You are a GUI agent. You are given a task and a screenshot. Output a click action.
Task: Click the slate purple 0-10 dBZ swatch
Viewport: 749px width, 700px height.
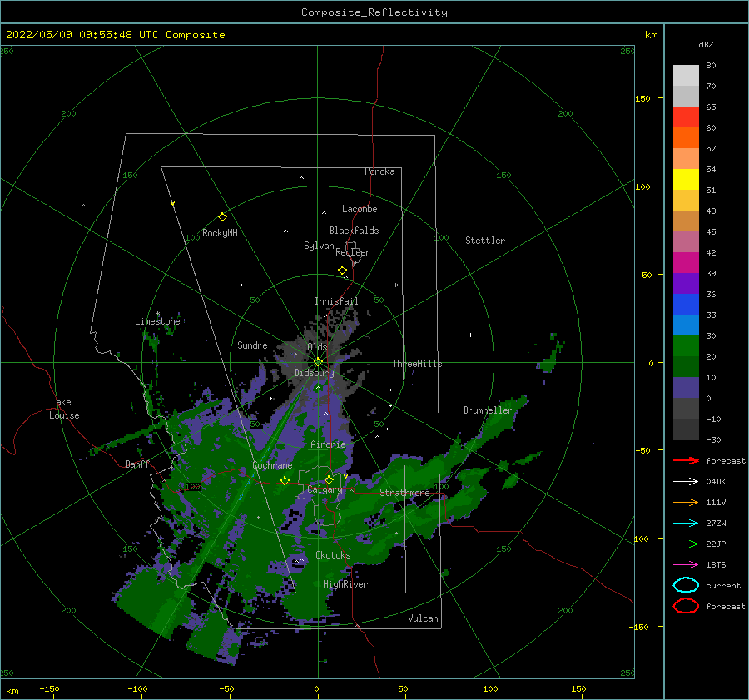coord(686,388)
